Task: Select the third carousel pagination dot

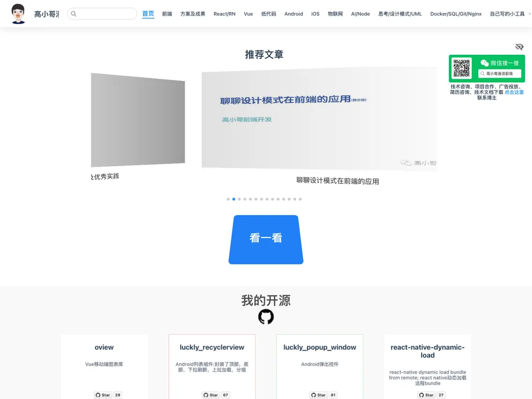Action: pos(239,199)
